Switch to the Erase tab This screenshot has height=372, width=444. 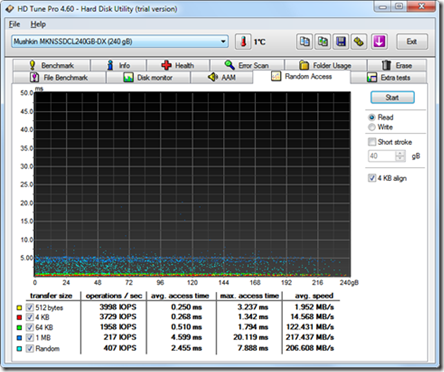397,65
